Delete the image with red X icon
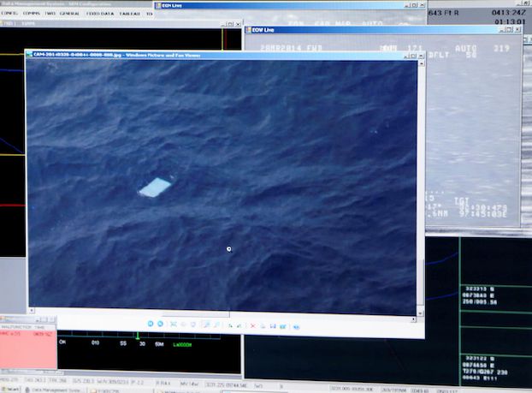532x393 pixels. (x=252, y=325)
